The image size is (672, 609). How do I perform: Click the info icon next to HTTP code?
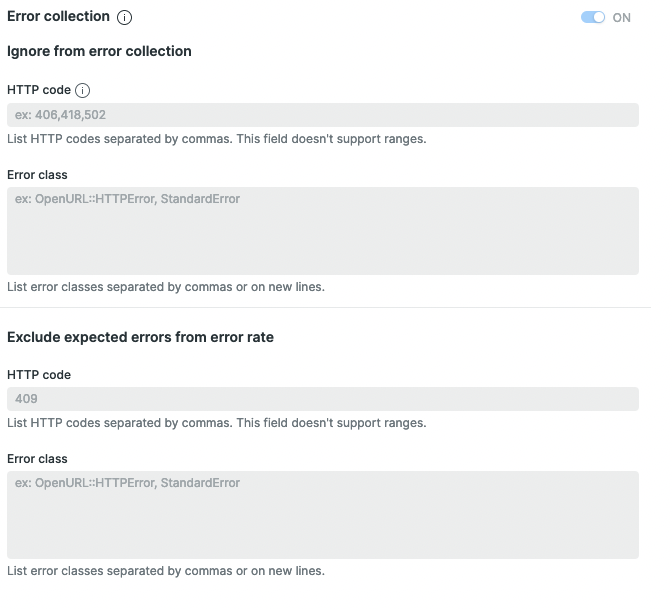click(83, 90)
